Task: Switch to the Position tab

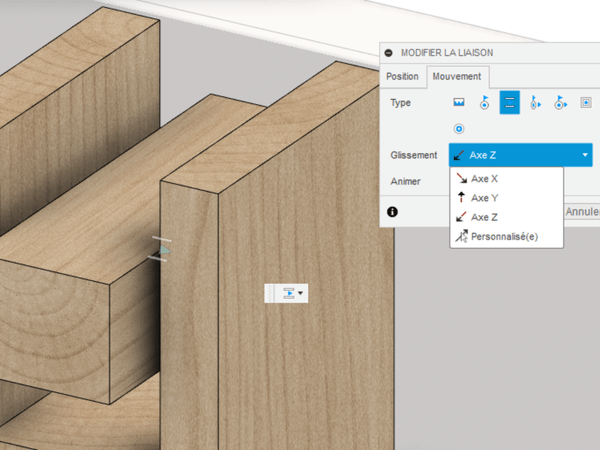Action: pos(402,76)
